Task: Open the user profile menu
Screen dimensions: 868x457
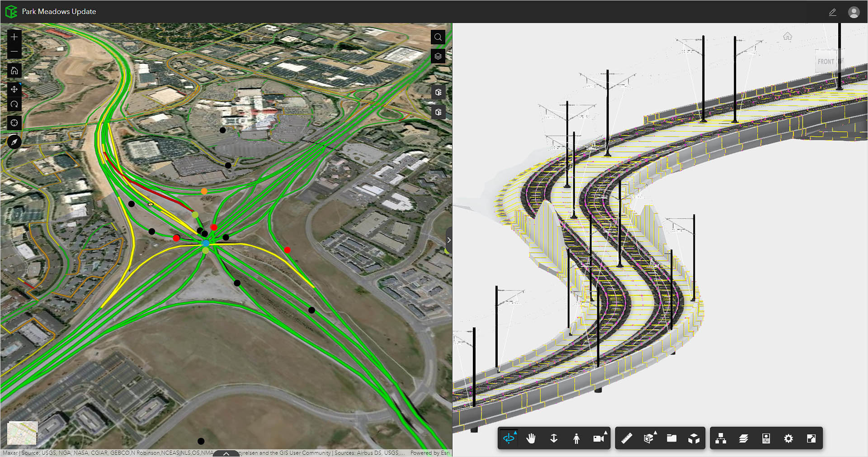Action: point(854,12)
